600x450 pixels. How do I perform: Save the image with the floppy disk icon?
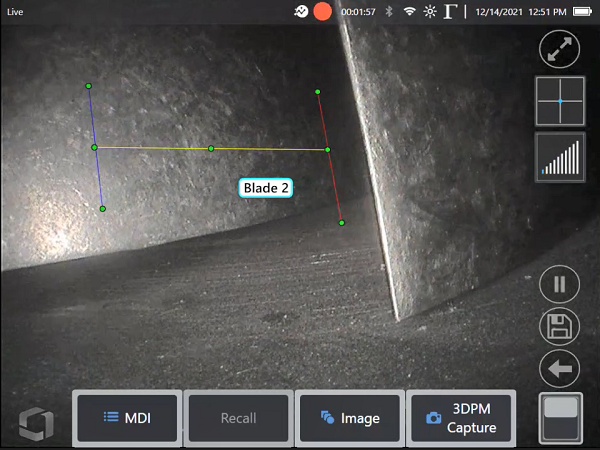(559, 327)
